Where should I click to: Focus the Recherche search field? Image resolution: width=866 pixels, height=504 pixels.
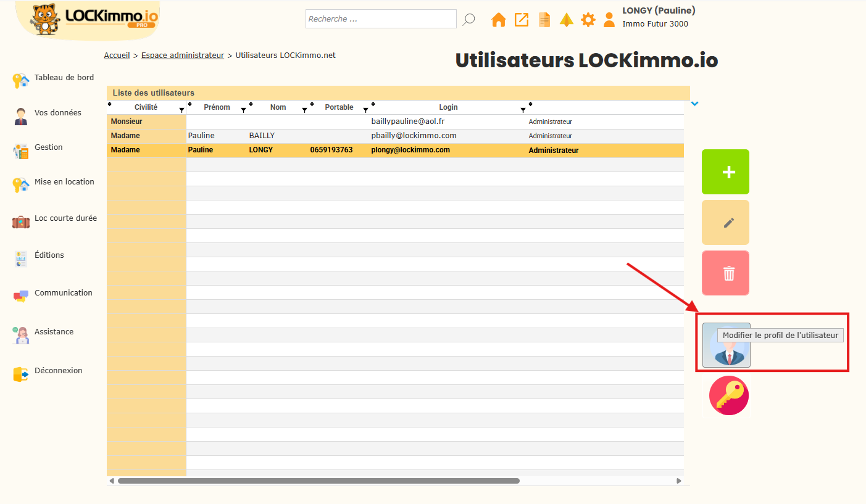tap(381, 19)
